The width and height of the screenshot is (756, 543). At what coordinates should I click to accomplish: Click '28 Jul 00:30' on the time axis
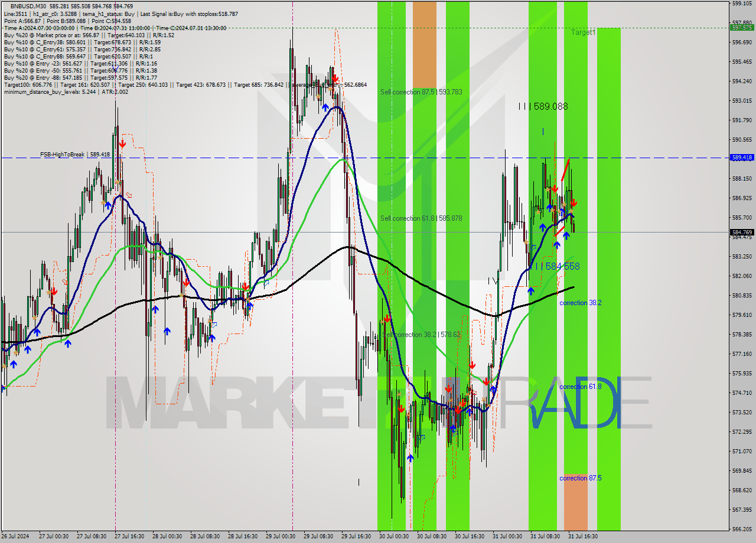(167, 537)
